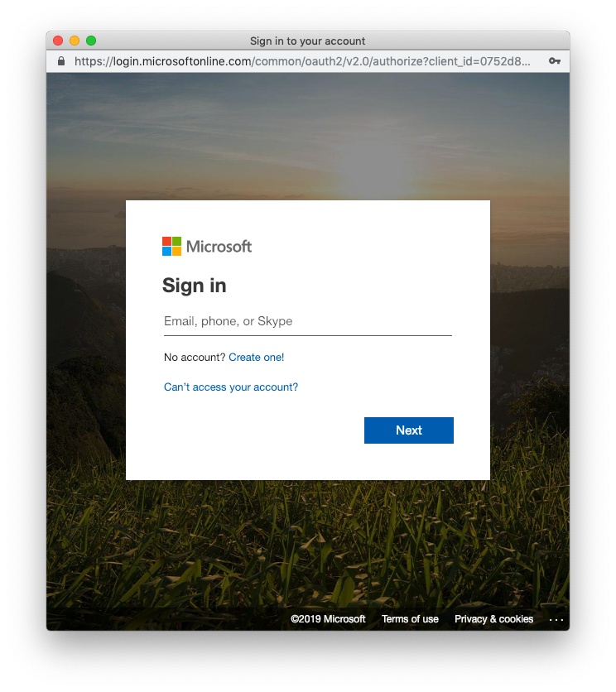Focus the Email, phone, or Skype field
Viewport: 616px width, 692px height.
point(307,321)
